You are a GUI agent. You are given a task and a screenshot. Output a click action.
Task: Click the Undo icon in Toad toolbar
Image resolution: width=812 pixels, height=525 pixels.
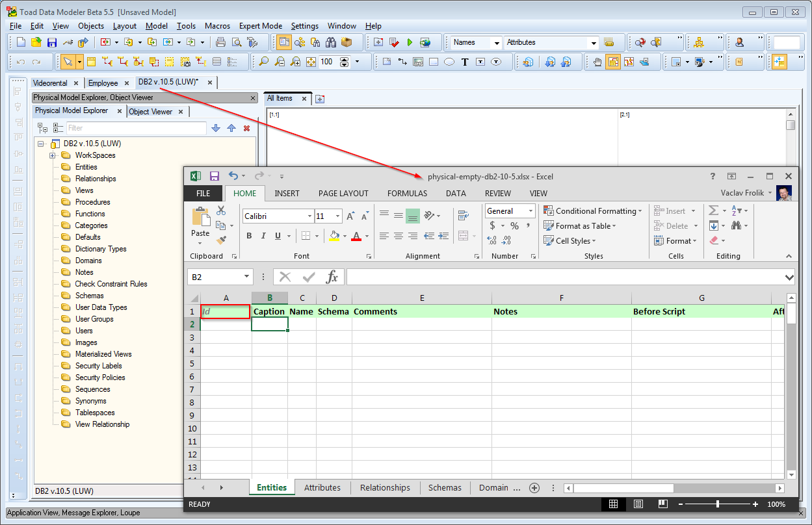click(x=21, y=62)
